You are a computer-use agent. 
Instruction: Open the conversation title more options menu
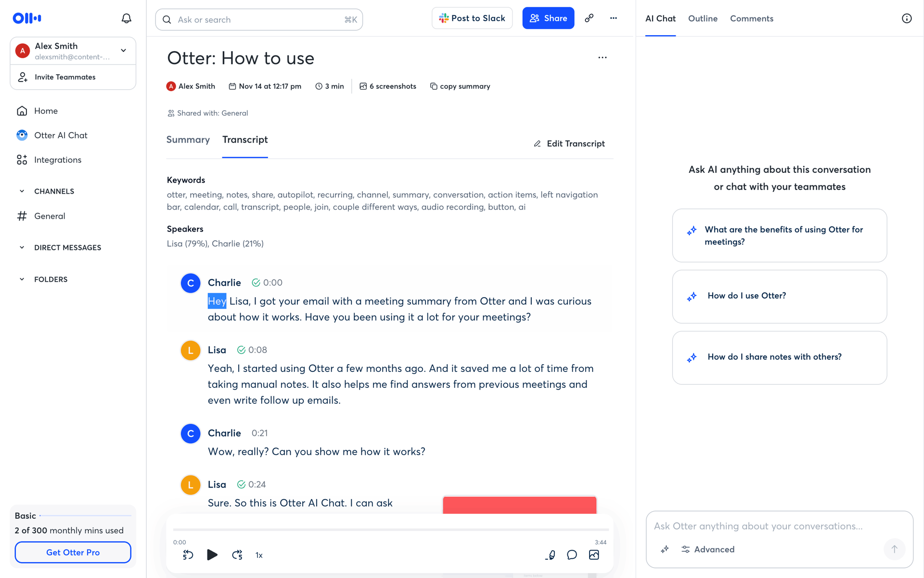coord(603,57)
